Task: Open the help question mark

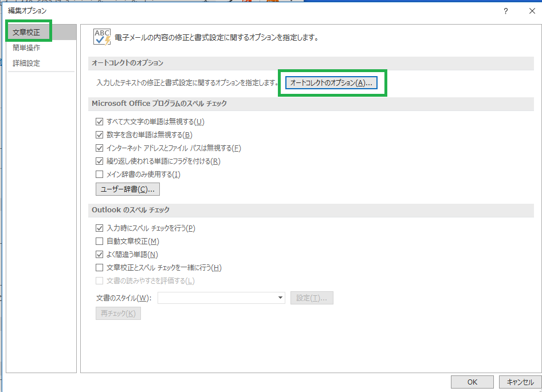Action: [506, 11]
